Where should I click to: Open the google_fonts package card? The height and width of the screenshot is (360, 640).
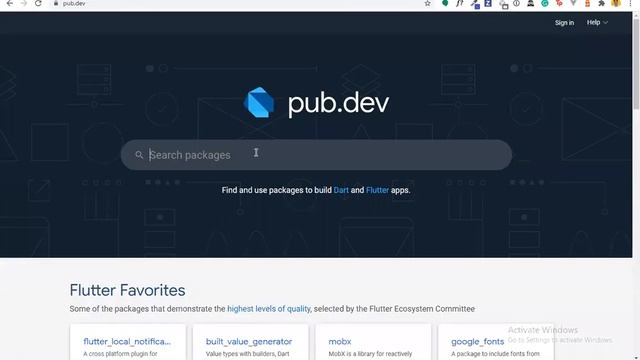pyautogui.click(x=496, y=342)
